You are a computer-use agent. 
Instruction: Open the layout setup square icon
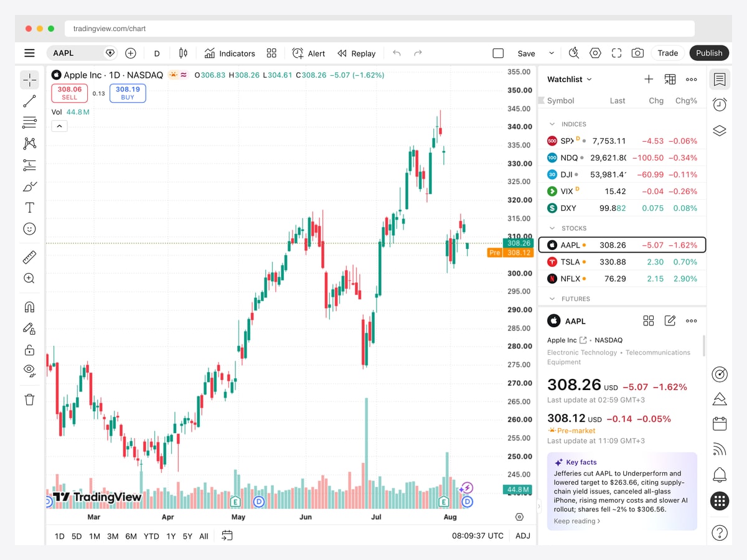coord(498,53)
